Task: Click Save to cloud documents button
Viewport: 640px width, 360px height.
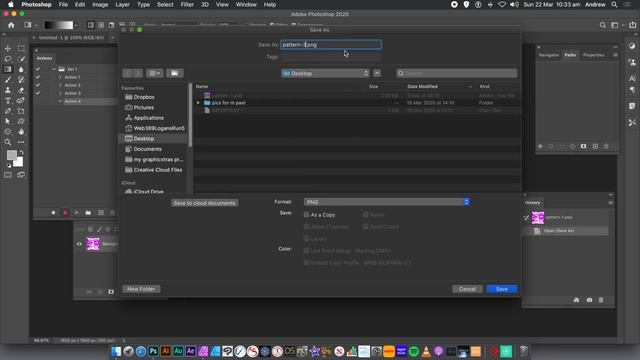Action: [204, 203]
